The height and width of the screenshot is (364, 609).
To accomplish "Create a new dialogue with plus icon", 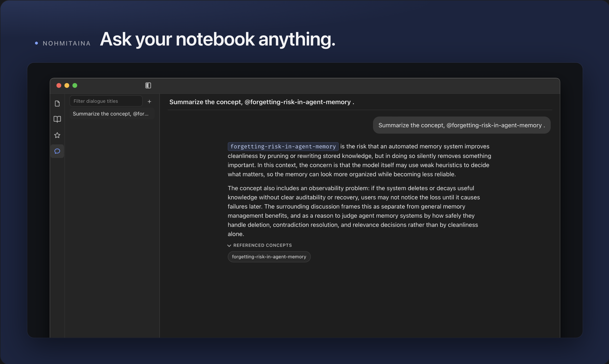I will (149, 101).
